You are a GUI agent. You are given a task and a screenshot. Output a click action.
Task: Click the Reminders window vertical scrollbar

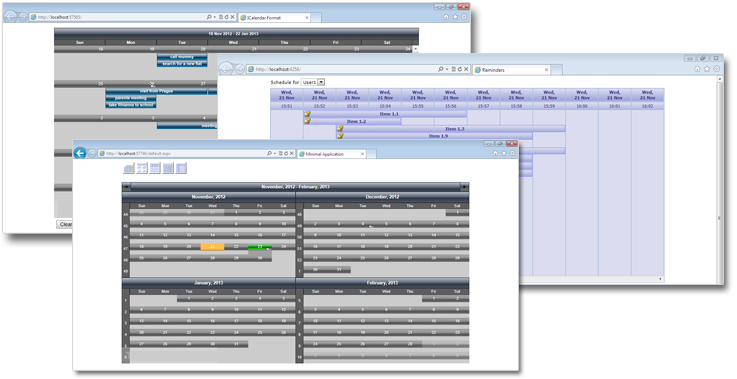tap(719, 179)
